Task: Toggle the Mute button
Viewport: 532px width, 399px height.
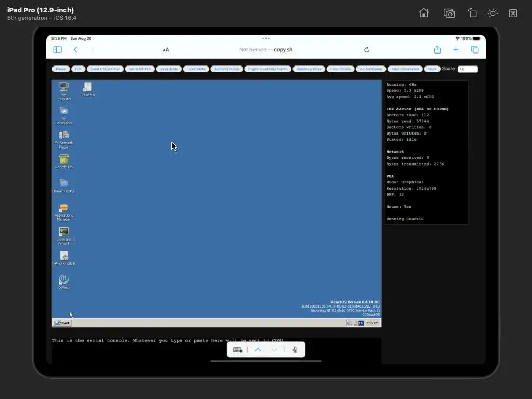Action: 432,69
